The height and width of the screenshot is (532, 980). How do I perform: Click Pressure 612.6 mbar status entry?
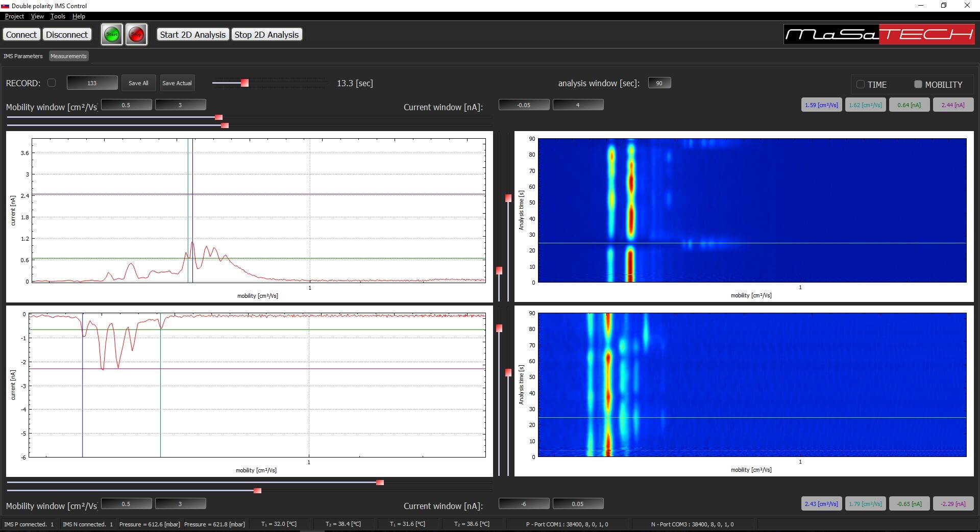[x=150, y=524]
